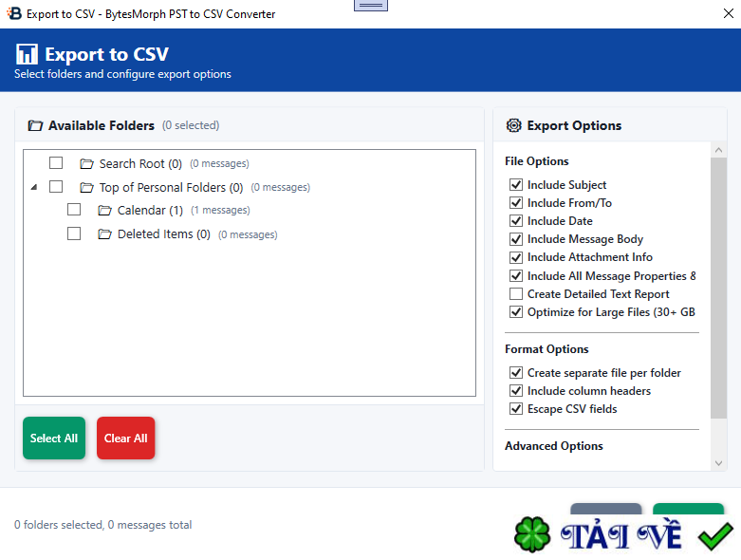Click the Export to CSV chart icon
The height and width of the screenshot is (560, 741).
point(27,54)
